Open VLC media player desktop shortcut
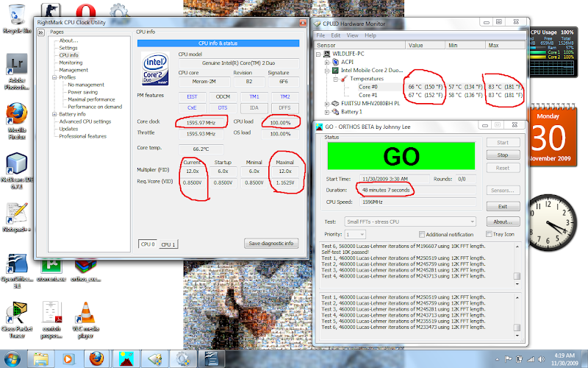Image resolution: width=588 pixels, height=368 pixels. [x=85, y=320]
